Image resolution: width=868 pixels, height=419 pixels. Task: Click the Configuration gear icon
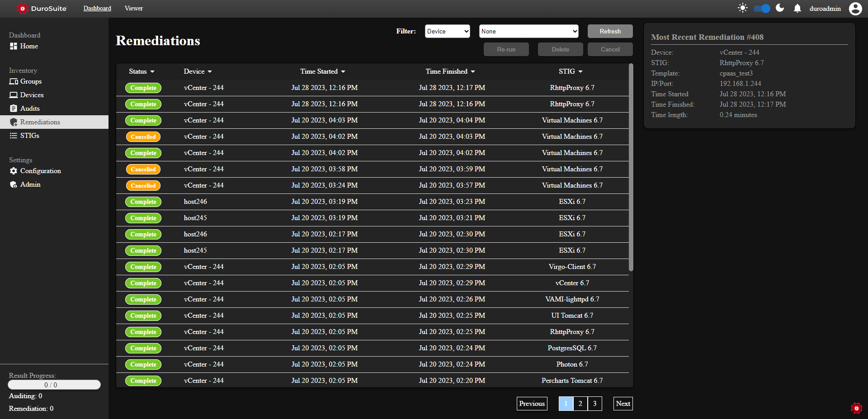click(14, 171)
